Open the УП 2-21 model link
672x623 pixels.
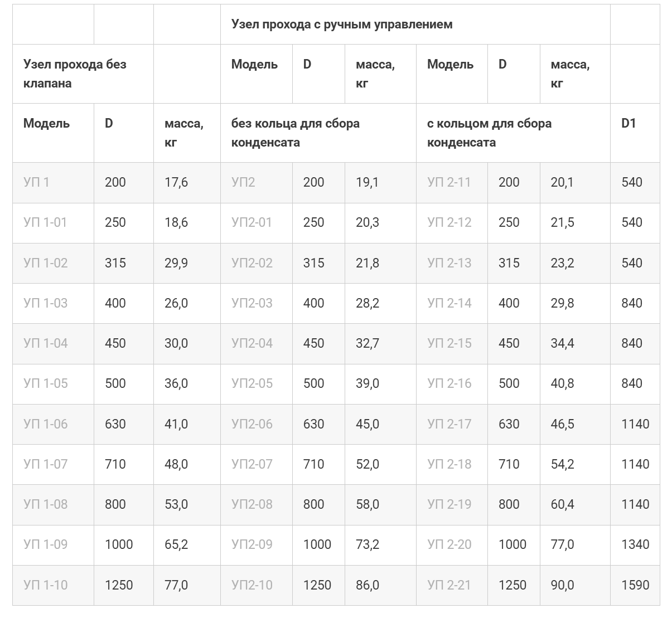(449, 585)
